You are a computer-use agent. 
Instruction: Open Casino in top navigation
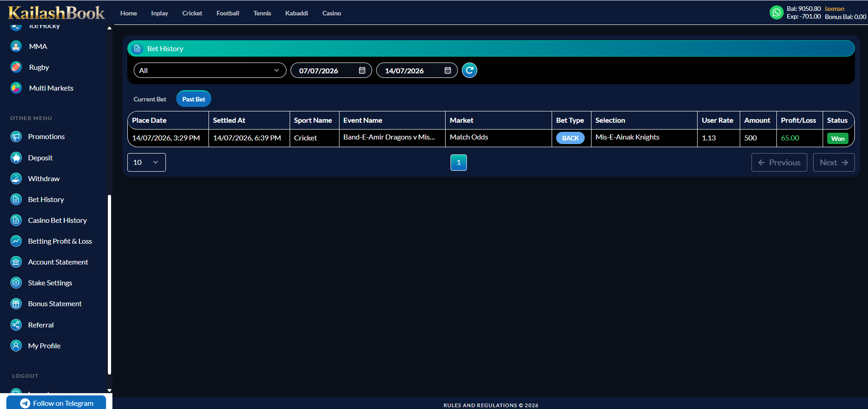pos(331,13)
